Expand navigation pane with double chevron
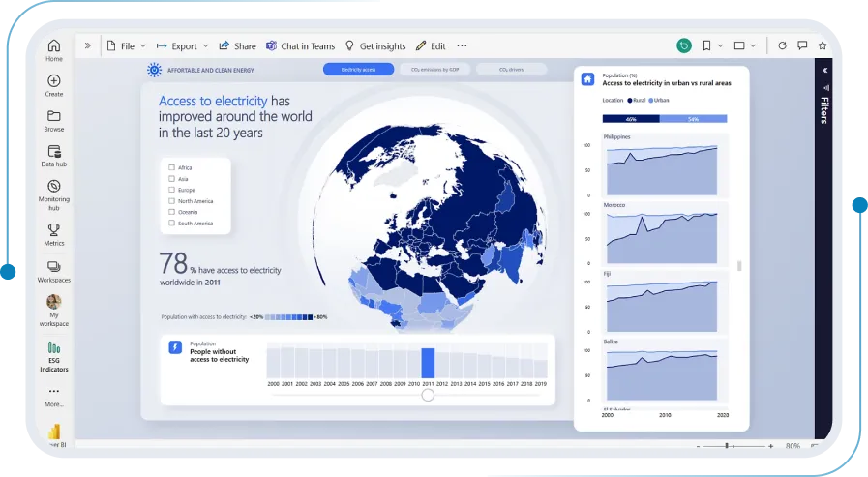 click(87, 45)
